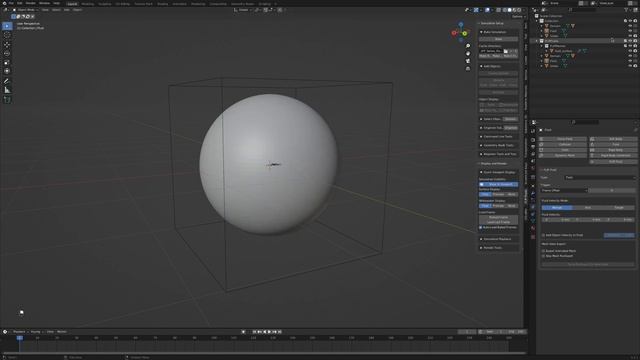Click the Fluid Velocity Z value field
The image size is (640, 360).
pos(619,220)
